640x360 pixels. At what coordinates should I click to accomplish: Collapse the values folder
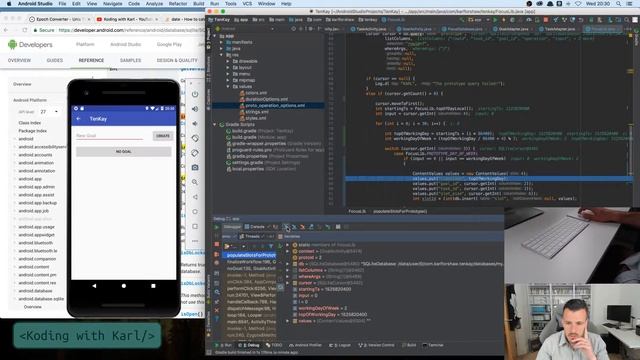click(x=228, y=87)
